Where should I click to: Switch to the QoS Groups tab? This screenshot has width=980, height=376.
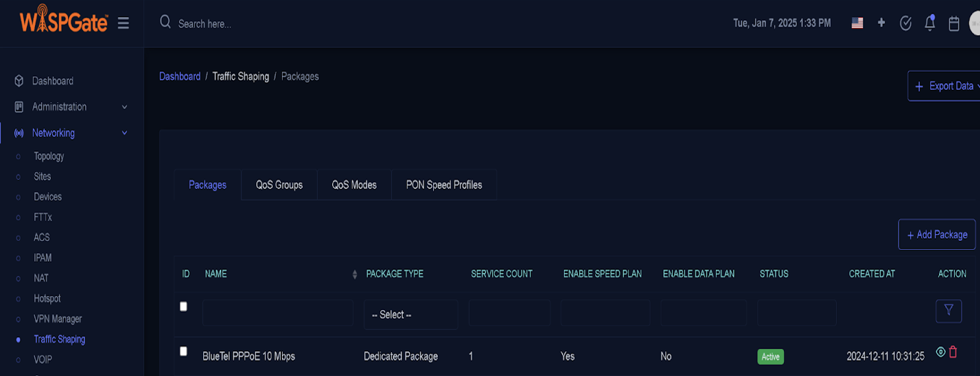[279, 185]
